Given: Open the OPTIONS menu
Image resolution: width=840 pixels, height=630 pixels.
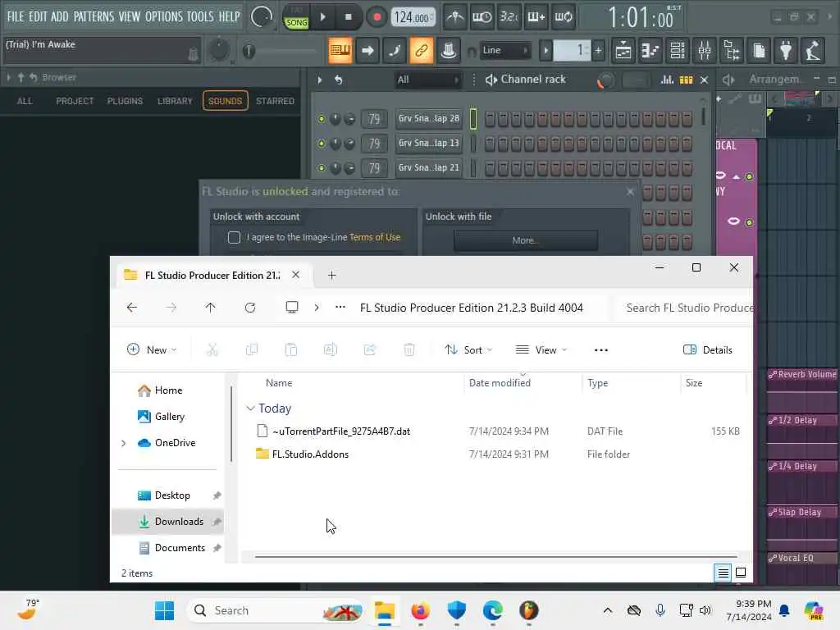Looking at the screenshot, I should click(164, 16).
